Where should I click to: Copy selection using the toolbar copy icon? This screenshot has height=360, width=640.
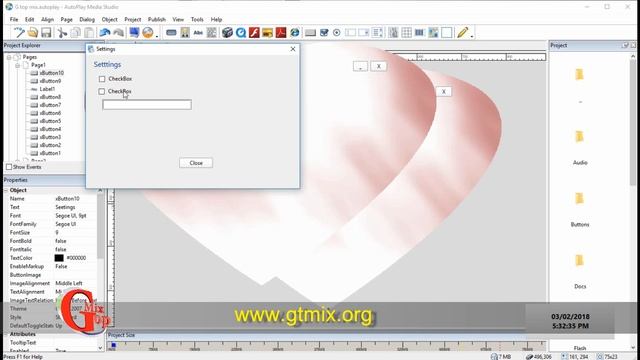tap(76, 33)
